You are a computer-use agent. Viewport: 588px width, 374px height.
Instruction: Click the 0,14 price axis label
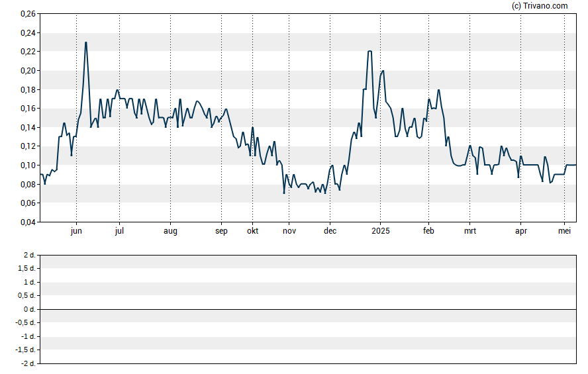click(28, 128)
